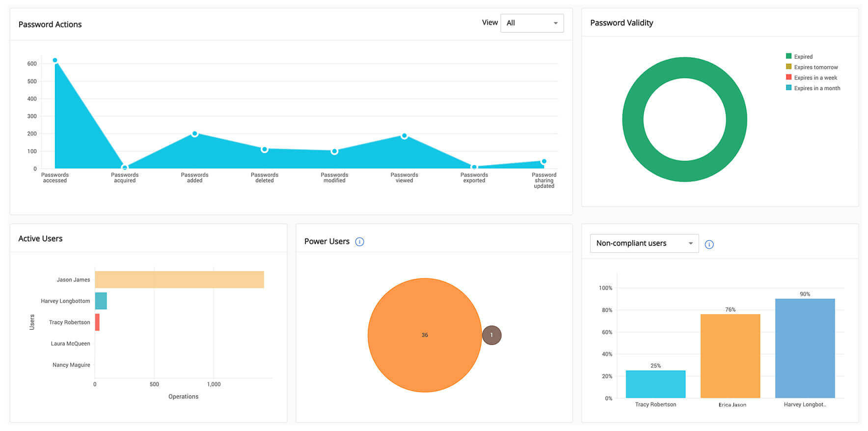
Task: Click the Passwords accessed data point
Action: [x=55, y=60]
